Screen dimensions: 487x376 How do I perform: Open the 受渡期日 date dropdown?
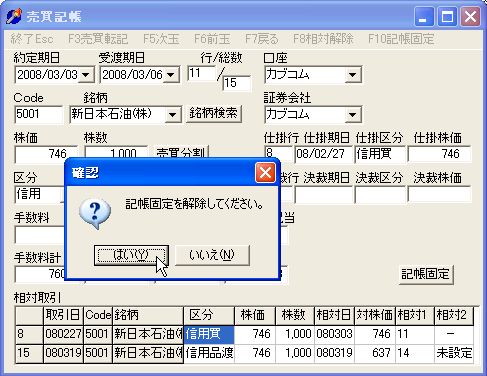pos(171,75)
